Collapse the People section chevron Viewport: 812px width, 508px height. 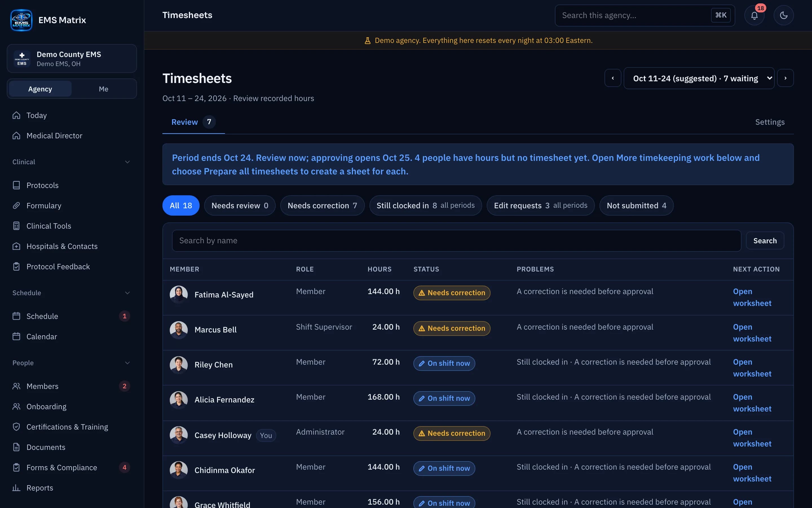[x=127, y=363]
